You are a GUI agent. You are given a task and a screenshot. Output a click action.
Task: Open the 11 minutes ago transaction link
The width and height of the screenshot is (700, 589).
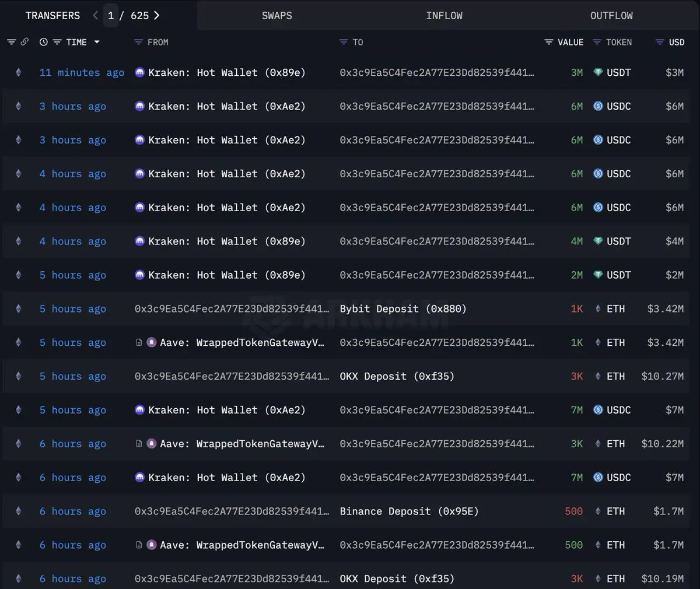pos(82,72)
